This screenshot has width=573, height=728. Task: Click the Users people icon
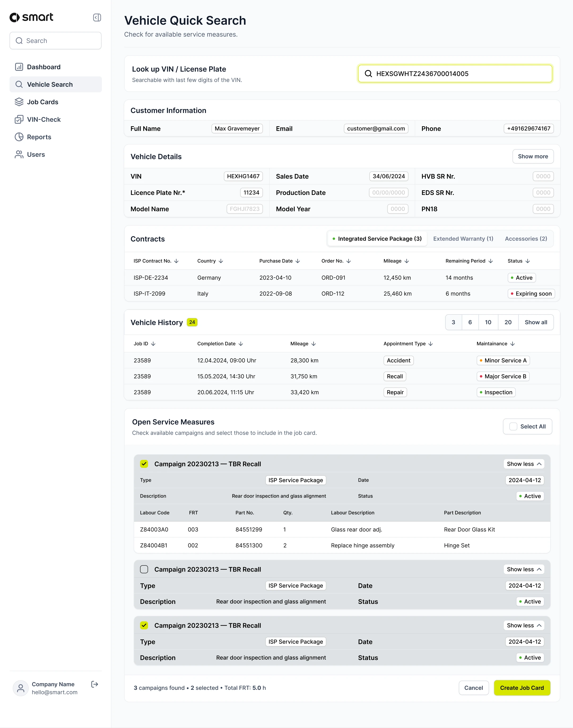pyautogui.click(x=19, y=155)
